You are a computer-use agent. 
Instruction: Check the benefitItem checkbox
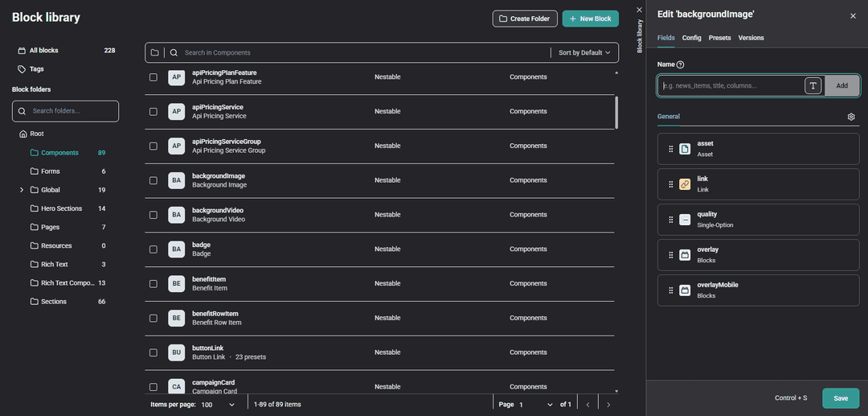[x=154, y=283]
